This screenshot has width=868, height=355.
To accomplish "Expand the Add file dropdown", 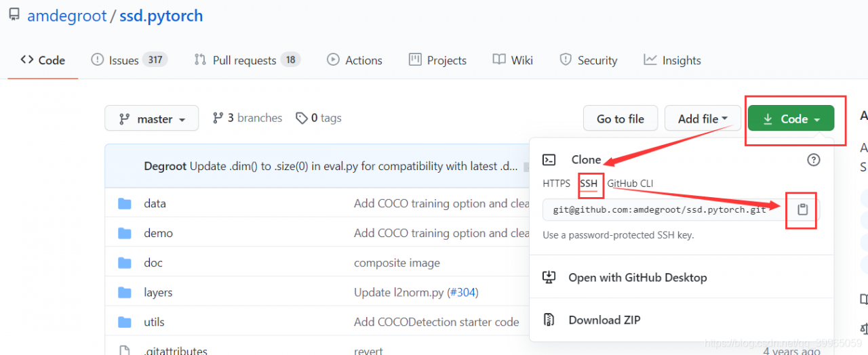I will 703,119.
